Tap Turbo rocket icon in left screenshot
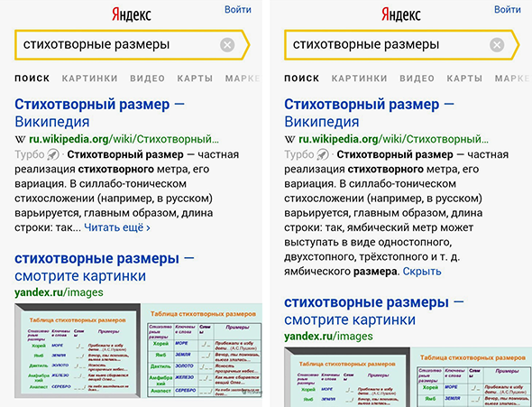Image resolution: width=532 pixels, height=407 pixels. (53, 155)
